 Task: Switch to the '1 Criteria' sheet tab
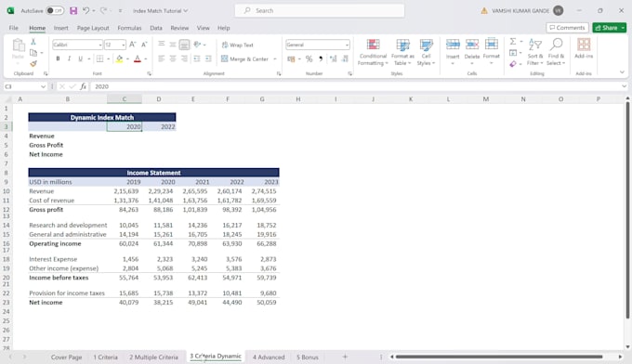click(106, 357)
